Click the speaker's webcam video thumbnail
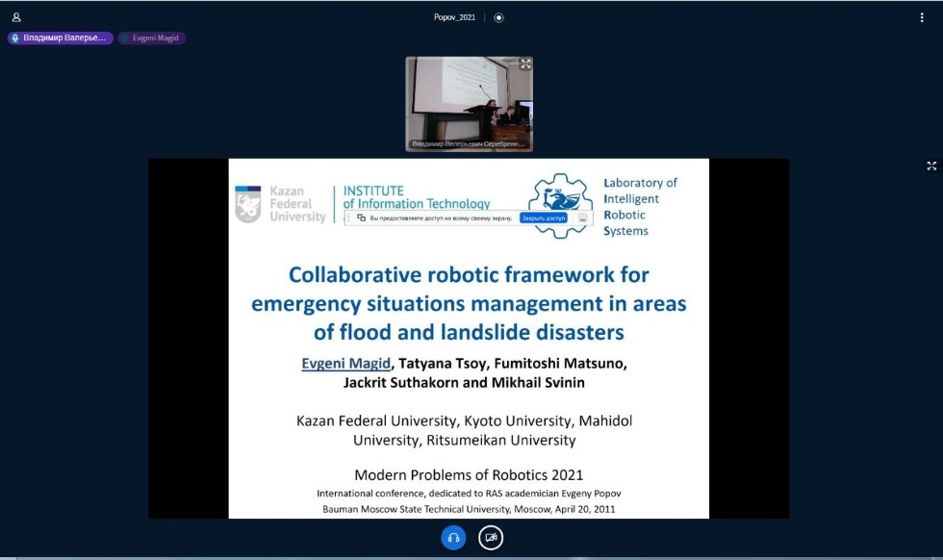943x560 pixels. point(469,101)
